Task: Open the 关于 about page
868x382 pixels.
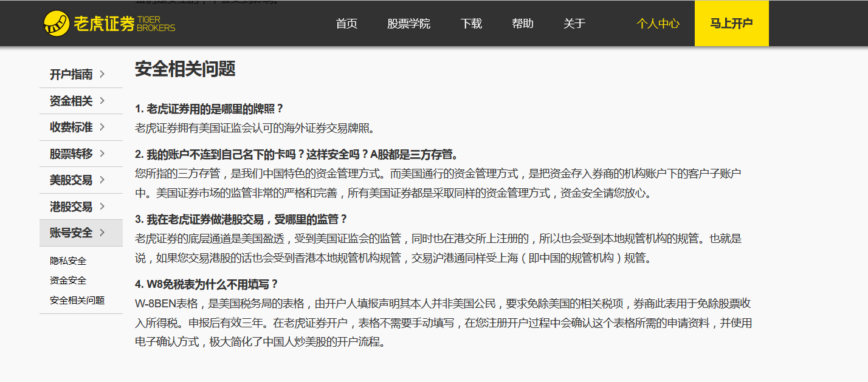Action: click(x=574, y=24)
